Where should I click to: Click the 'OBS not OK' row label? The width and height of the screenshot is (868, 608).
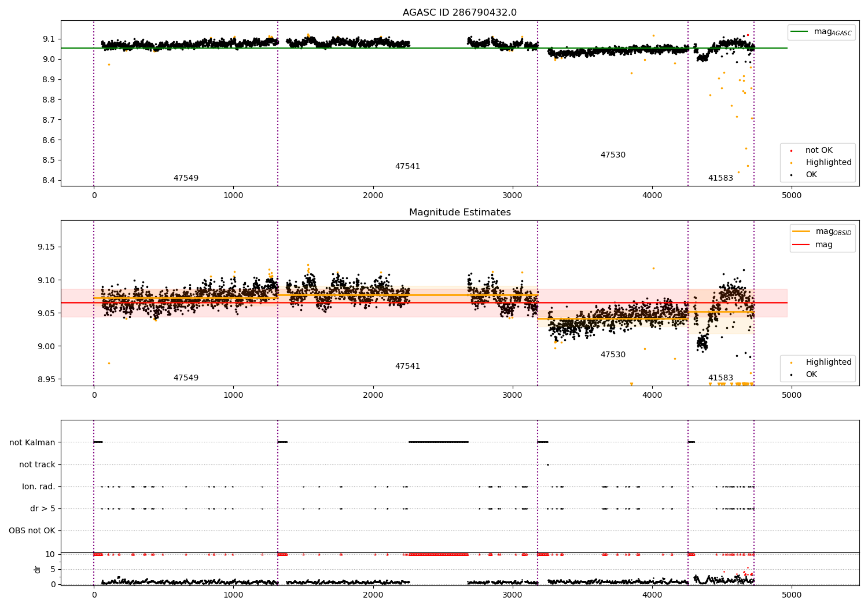pos(32,531)
